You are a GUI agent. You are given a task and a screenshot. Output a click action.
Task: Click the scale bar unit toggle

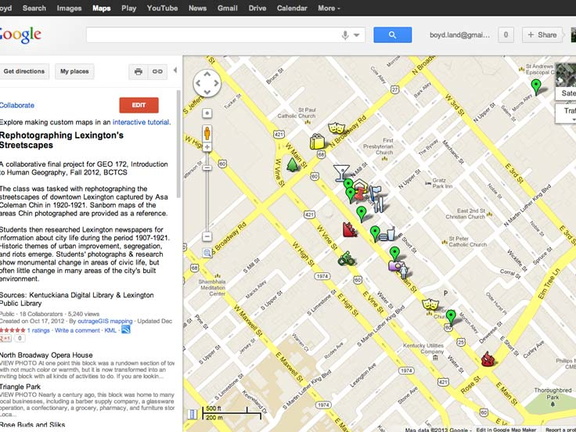232,413
